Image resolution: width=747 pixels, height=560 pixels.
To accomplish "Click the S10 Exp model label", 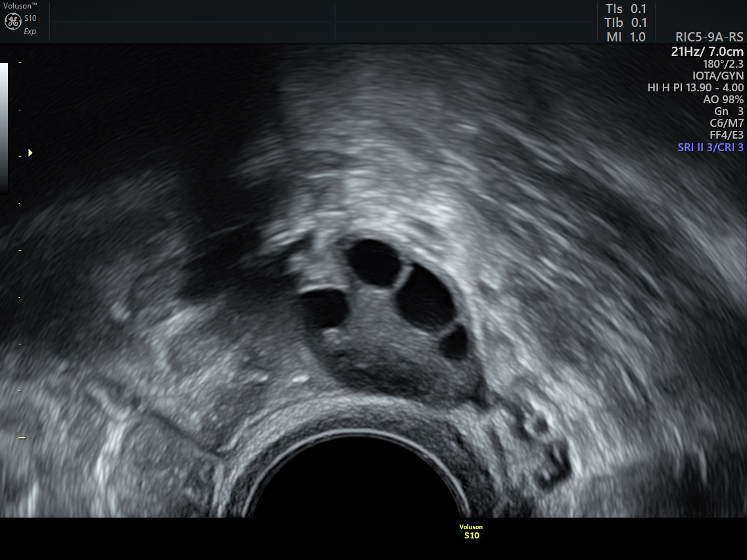I will tap(30, 25).
